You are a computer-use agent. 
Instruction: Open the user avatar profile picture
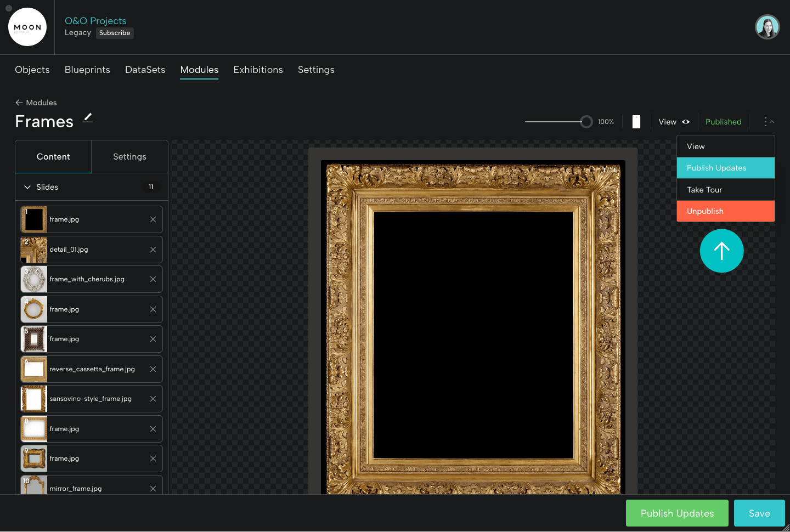point(767,26)
